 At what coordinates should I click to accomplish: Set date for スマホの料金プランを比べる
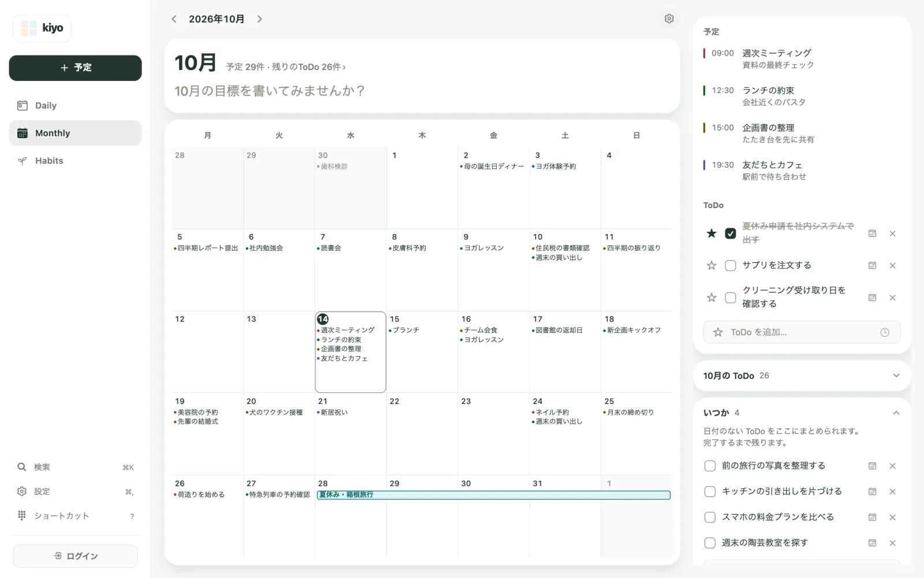pos(872,517)
